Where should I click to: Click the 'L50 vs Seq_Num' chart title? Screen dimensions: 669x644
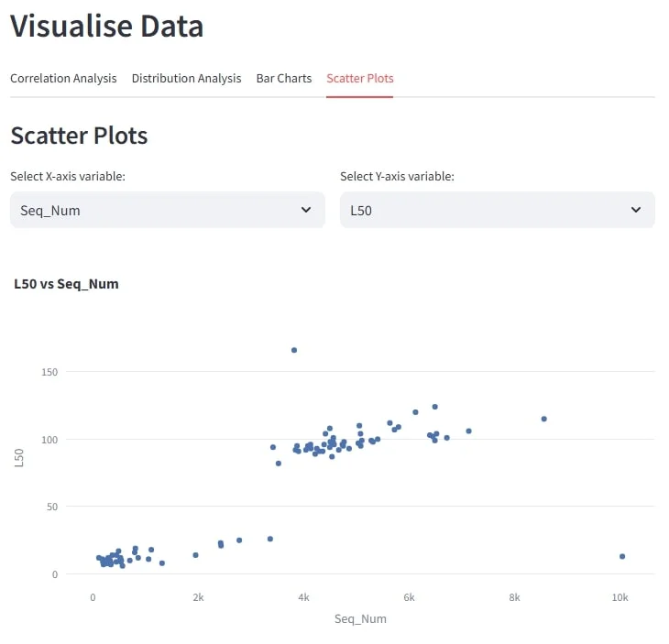tap(66, 284)
